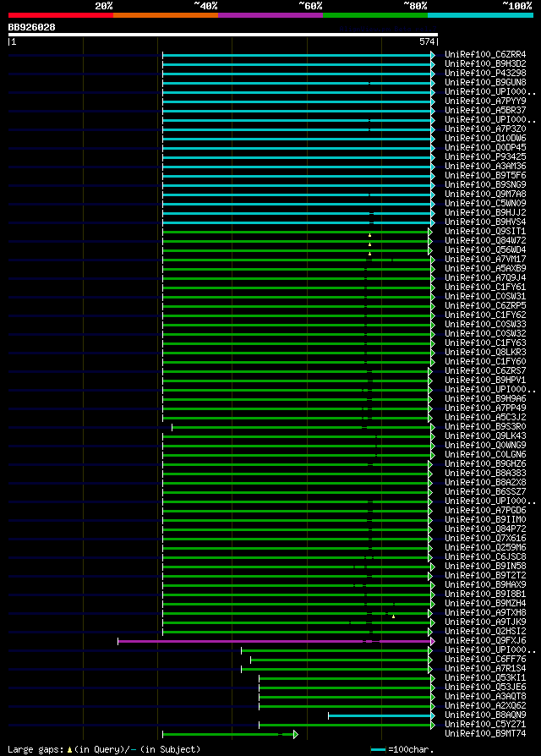Open hit UniRef100_B9H3D2
Screen dimensions: 541x756
pyautogui.click(x=485, y=63)
